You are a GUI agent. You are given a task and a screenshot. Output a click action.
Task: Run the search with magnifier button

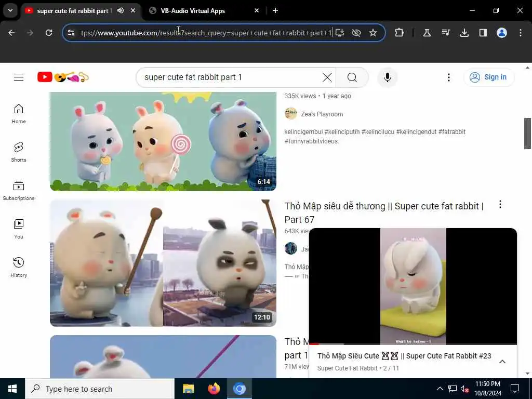click(352, 77)
